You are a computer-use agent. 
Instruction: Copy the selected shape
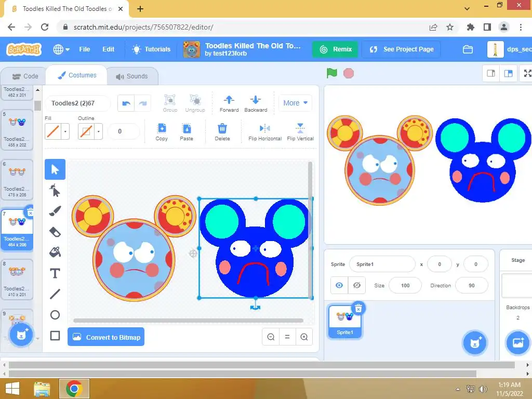pyautogui.click(x=162, y=132)
